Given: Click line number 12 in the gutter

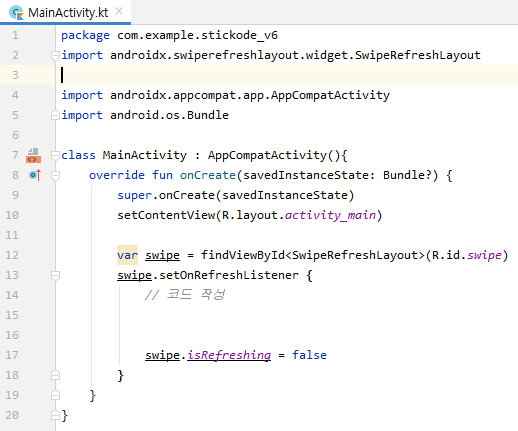Looking at the screenshot, I should coord(12,255).
